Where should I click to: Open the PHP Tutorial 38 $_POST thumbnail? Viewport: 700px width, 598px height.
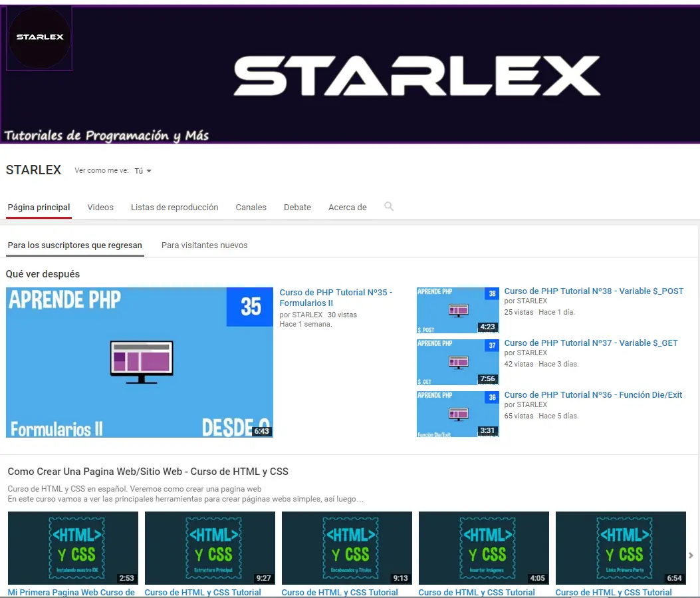coord(457,310)
